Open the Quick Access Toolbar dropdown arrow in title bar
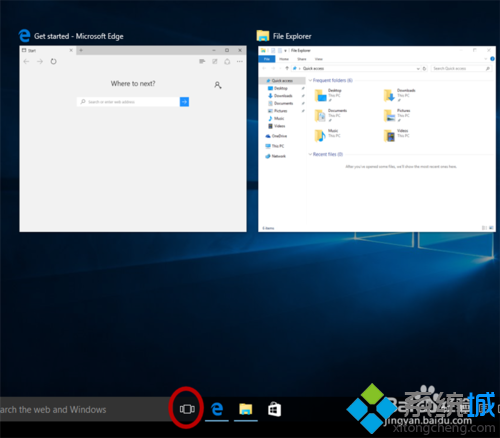500x438 pixels. coord(285,51)
